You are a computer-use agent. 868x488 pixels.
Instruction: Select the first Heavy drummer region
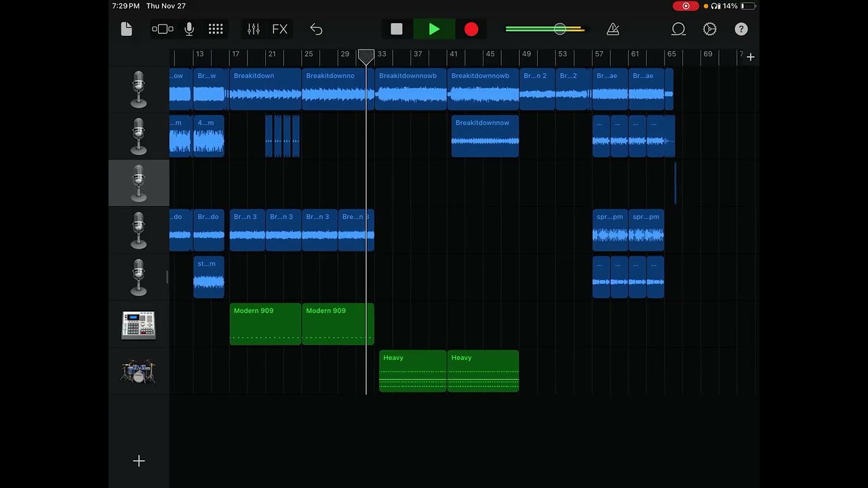tap(412, 371)
